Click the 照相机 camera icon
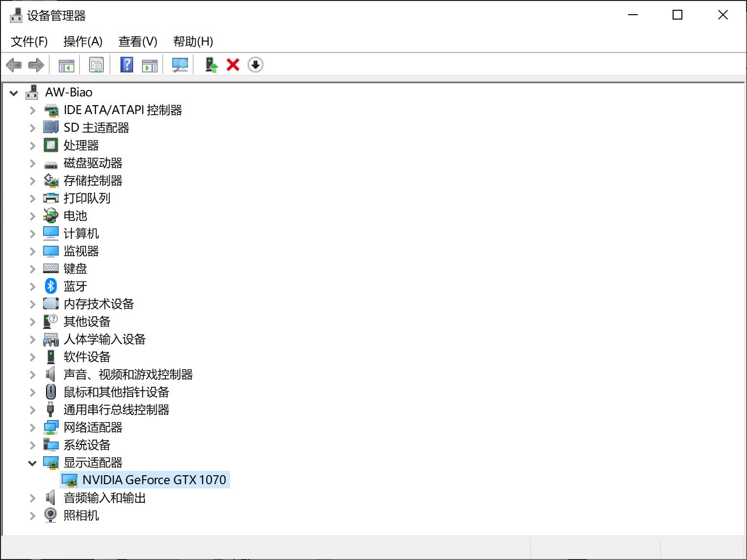Image resolution: width=747 pixels, height=560 pixels. point(50,515)
